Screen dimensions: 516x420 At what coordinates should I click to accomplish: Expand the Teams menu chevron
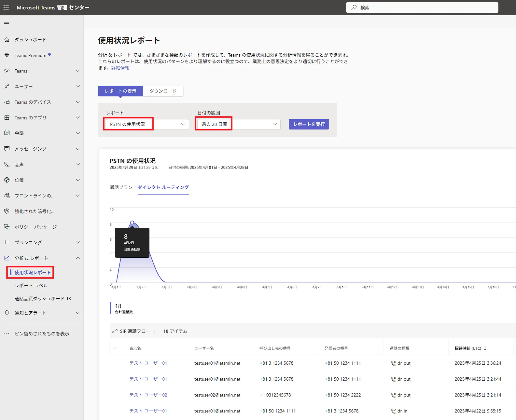[78, 71]
